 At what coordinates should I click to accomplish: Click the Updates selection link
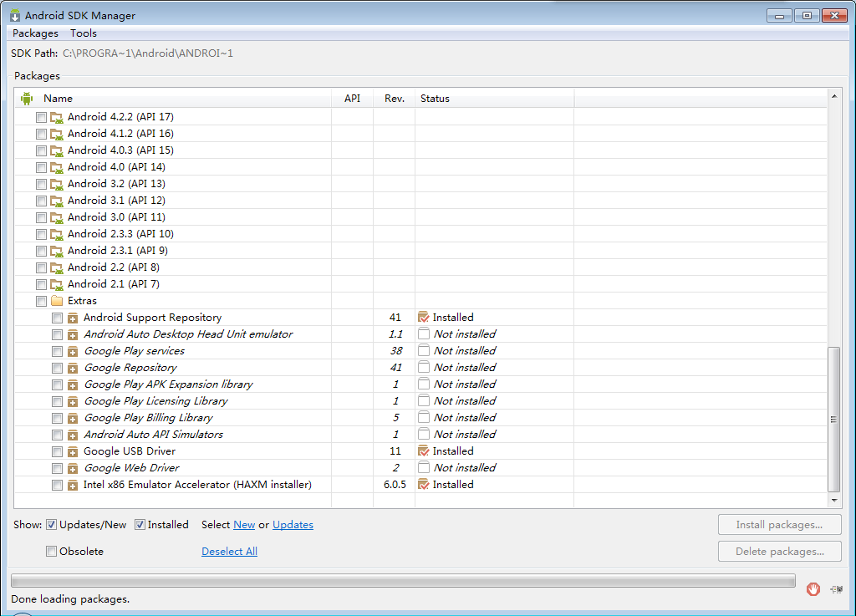tap(293, 525)
